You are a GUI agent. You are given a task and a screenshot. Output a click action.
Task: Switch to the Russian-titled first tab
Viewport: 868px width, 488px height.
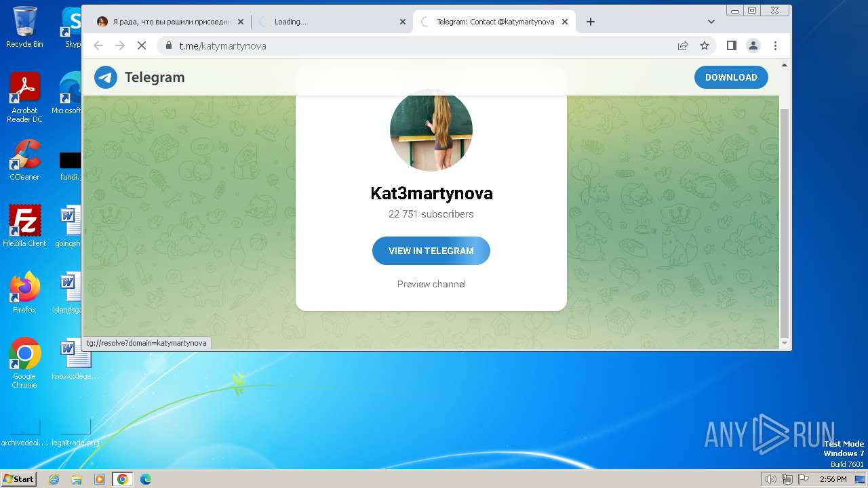169,22
